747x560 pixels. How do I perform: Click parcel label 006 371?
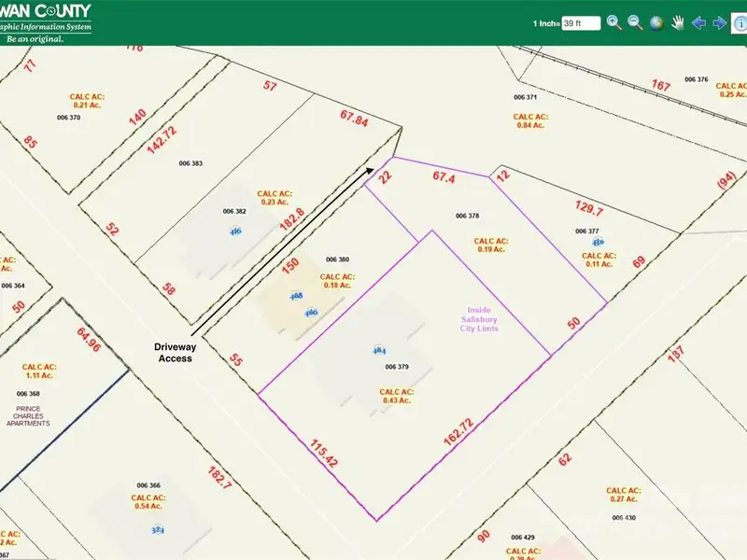[526, 97]
